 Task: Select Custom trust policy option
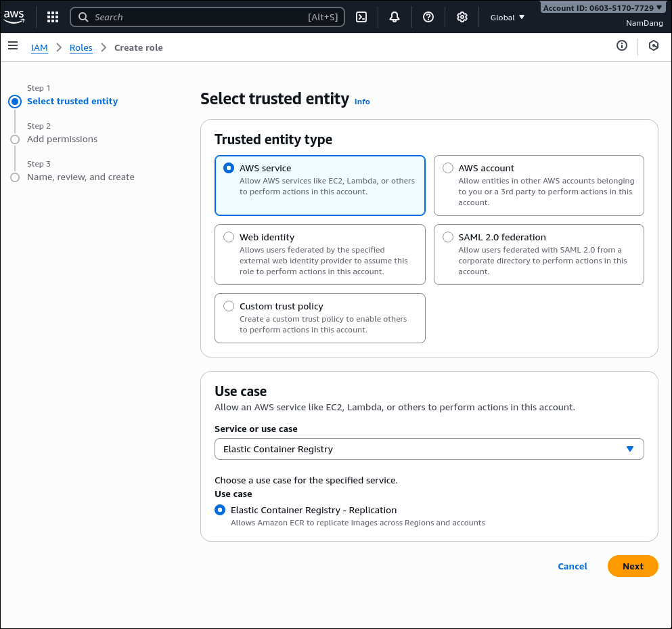(229, 306)
